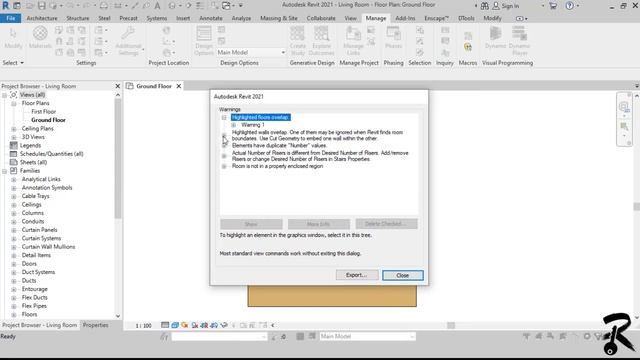Open the Select panel dropdown

click(13, 63)
